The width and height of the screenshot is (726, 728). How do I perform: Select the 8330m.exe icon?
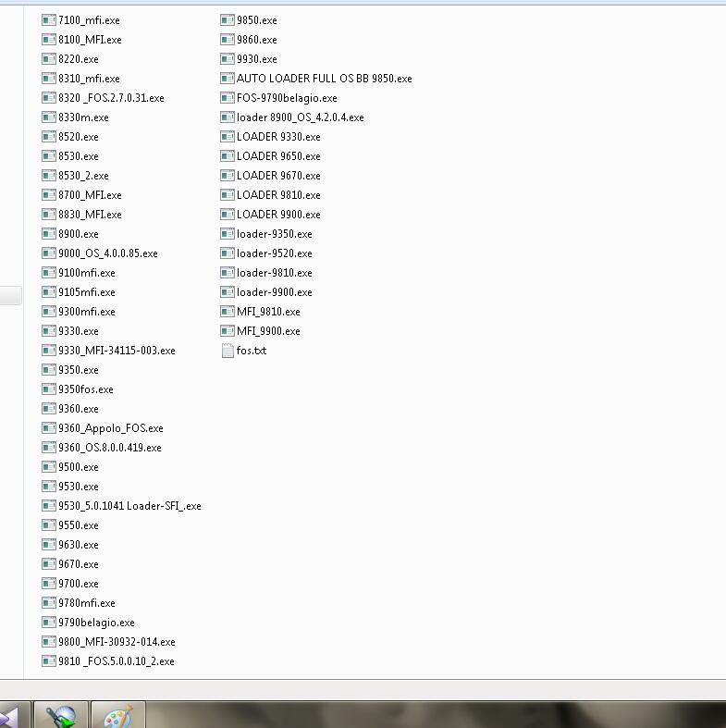pos(49,117)
